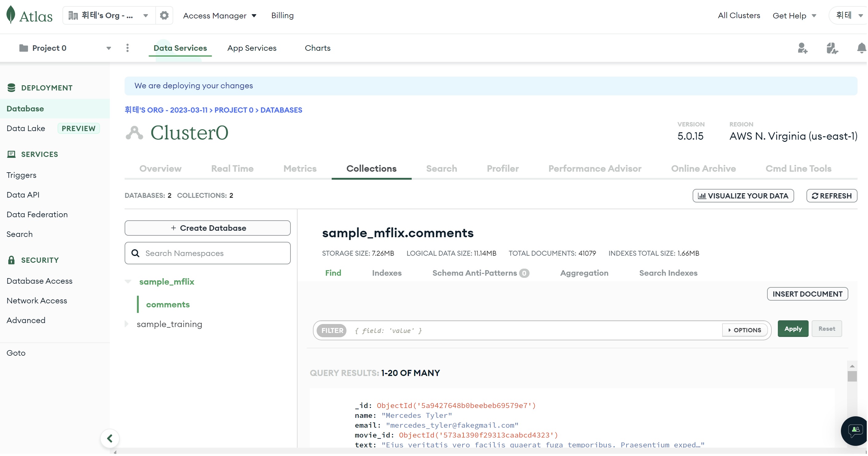Click the Deployment database stack icon

click(x=11, y=88)
